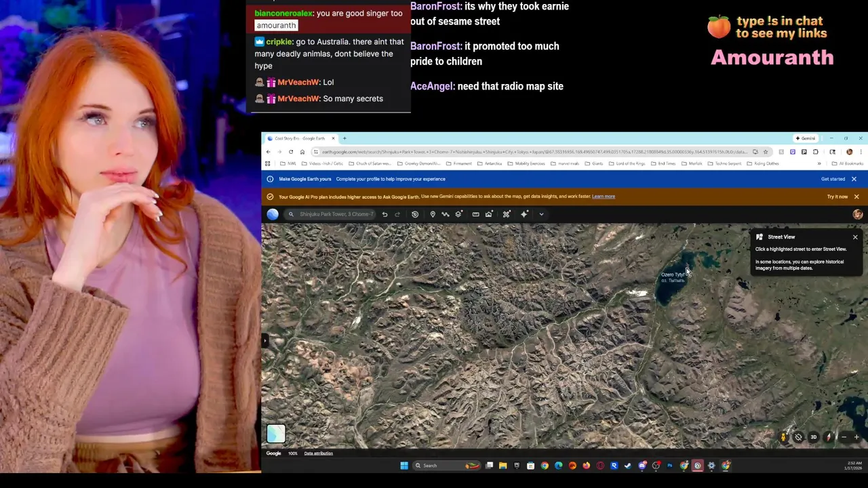Select the Measure distance ruler tool
This screenshot has width=868, height=488.
click(x=475, y=214)
